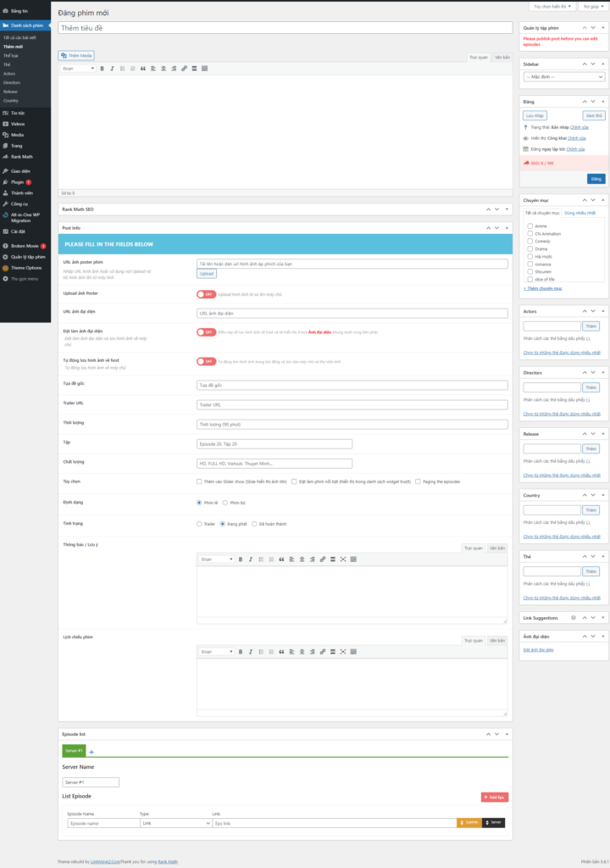Check Thêm vào Slider show option
The width and height of the screenshot is (610, 868).
click(199, 481)
